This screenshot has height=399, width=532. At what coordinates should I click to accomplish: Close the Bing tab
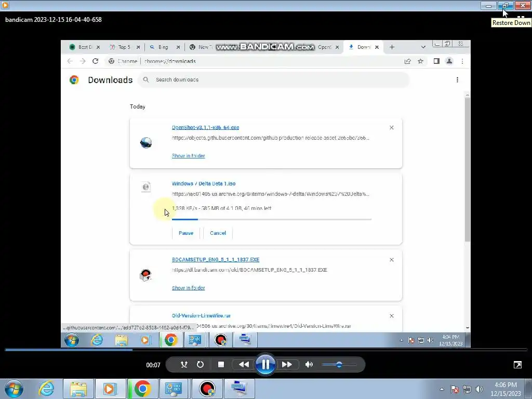coord(178,47)
